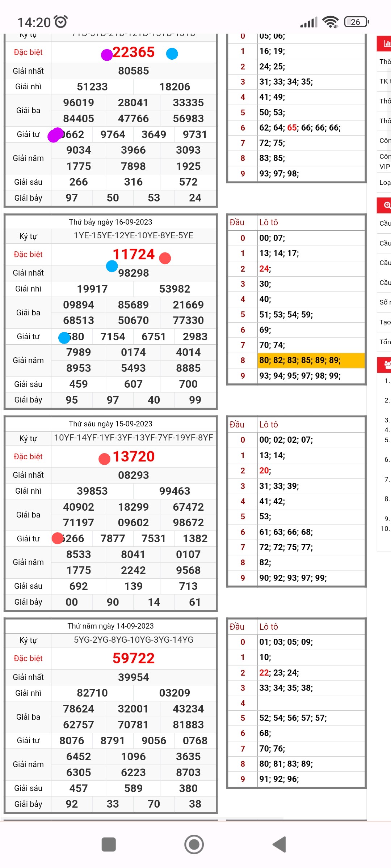
Task: Tap the third prize number 56983
Action: point(188,119)
